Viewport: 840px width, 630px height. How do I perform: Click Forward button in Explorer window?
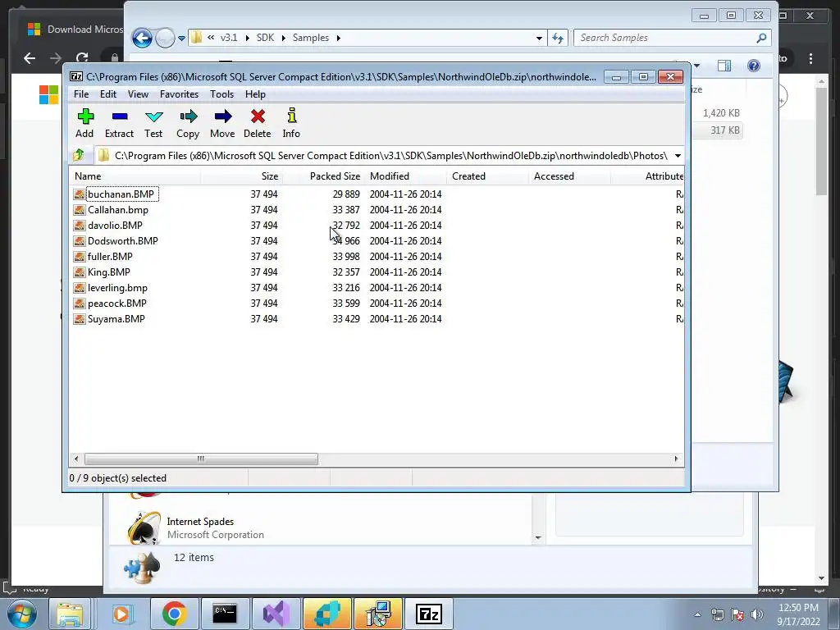(165, 38)
